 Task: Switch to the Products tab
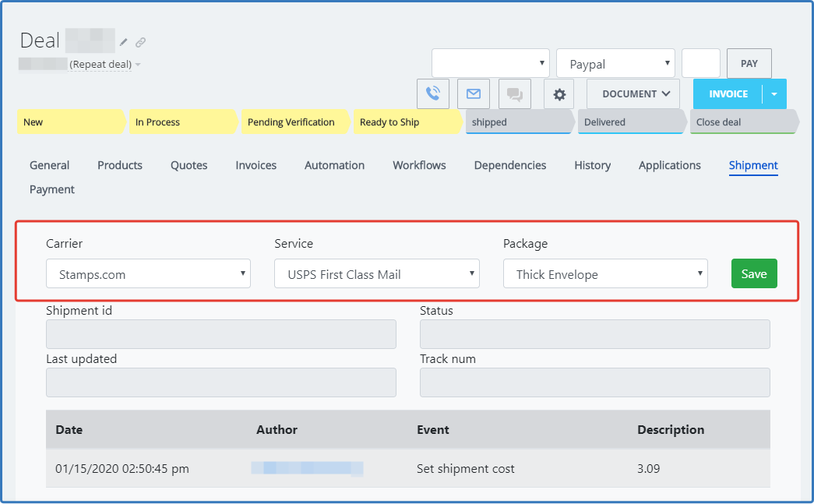coord(120,165)
